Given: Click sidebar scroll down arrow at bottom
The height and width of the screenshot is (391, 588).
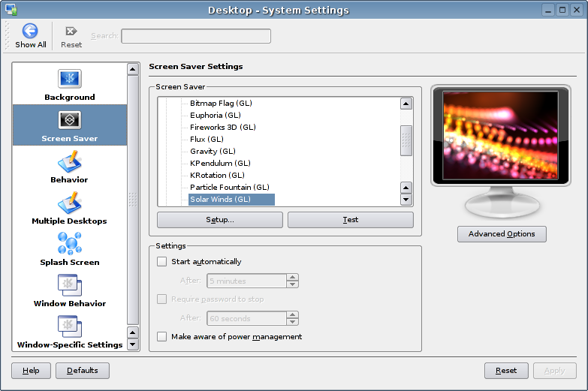Looking at the screenshot, I should (133, 344).
